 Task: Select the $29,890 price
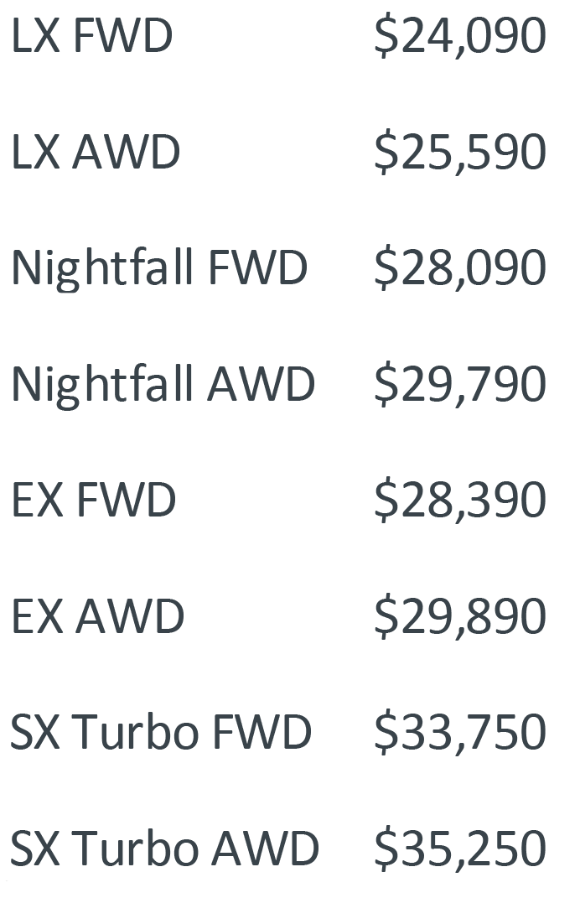click(x=460, y=617)
